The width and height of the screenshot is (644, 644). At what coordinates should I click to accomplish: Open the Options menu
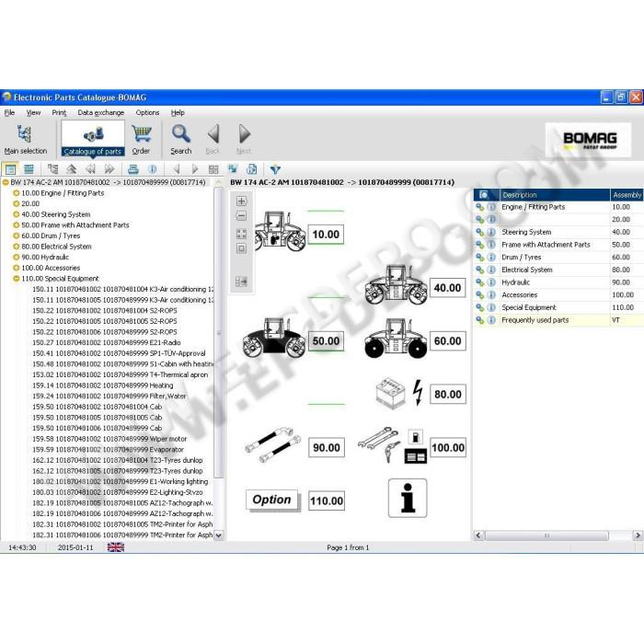click(147, 112)
